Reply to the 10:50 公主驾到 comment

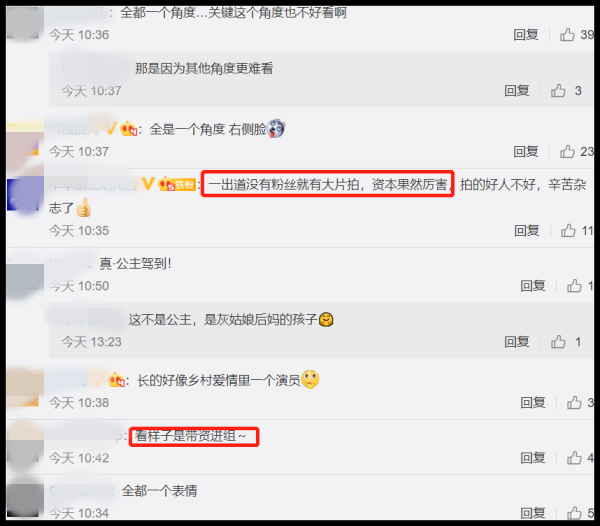[533, 286]
